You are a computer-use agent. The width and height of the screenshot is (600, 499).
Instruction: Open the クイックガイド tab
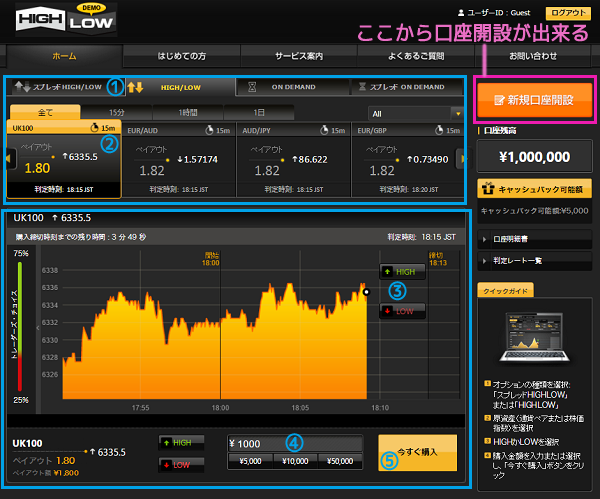coord(505,291)
